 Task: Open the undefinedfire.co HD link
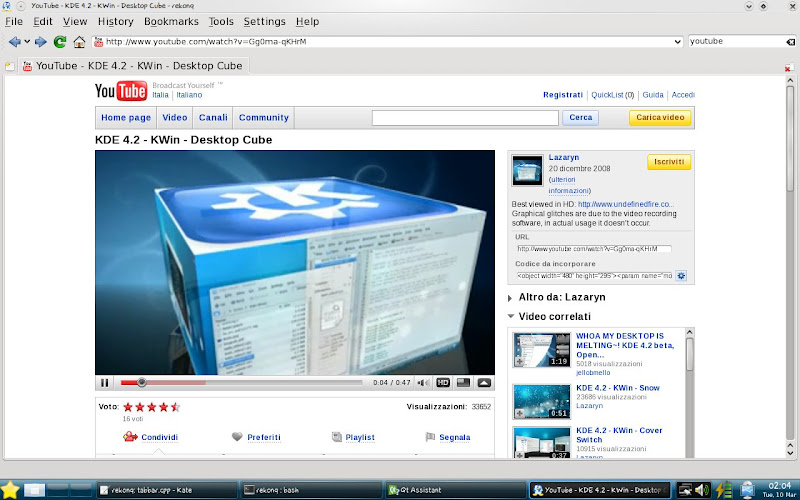tap(626, 204)
